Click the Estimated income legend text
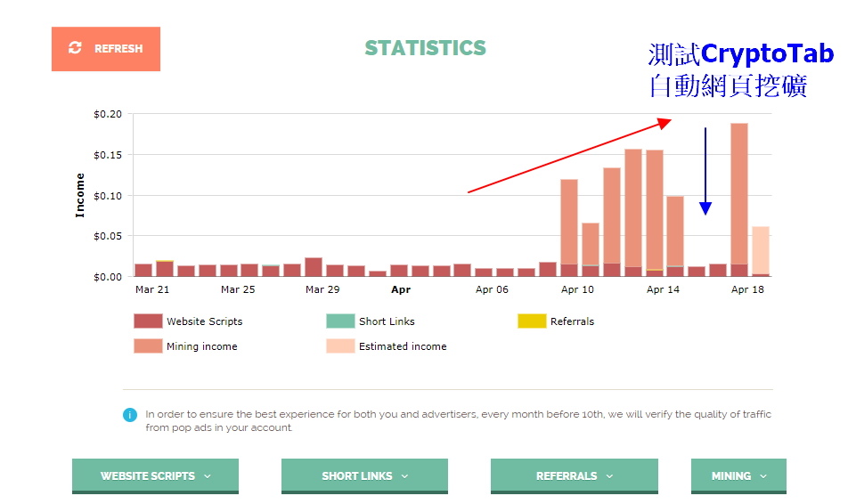 click(x=403, y=346)
